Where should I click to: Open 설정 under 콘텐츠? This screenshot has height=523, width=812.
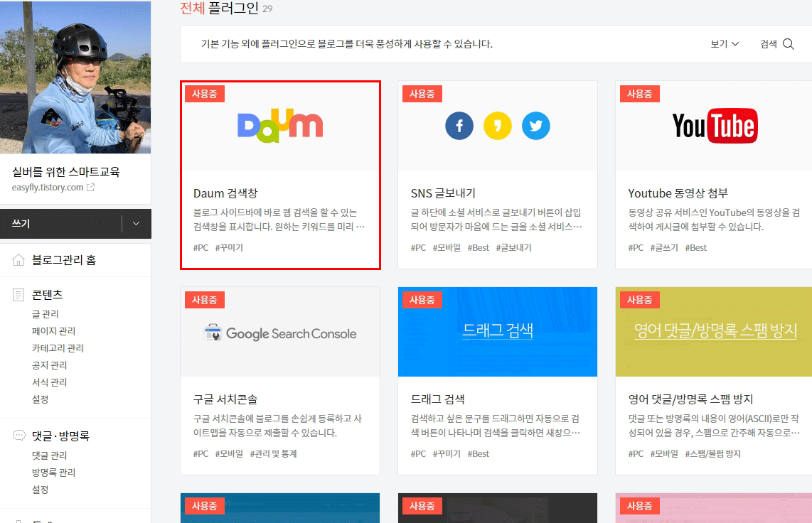(41, 399)
